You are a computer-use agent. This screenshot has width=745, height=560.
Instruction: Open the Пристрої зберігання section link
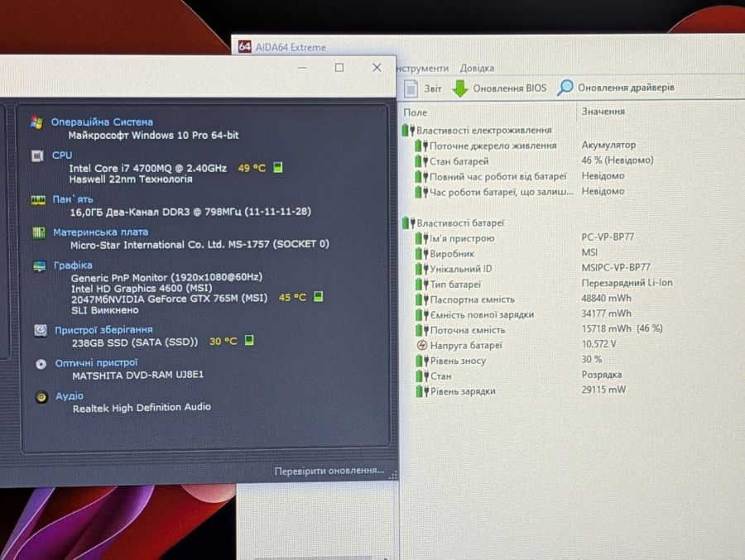pos(103,330)
